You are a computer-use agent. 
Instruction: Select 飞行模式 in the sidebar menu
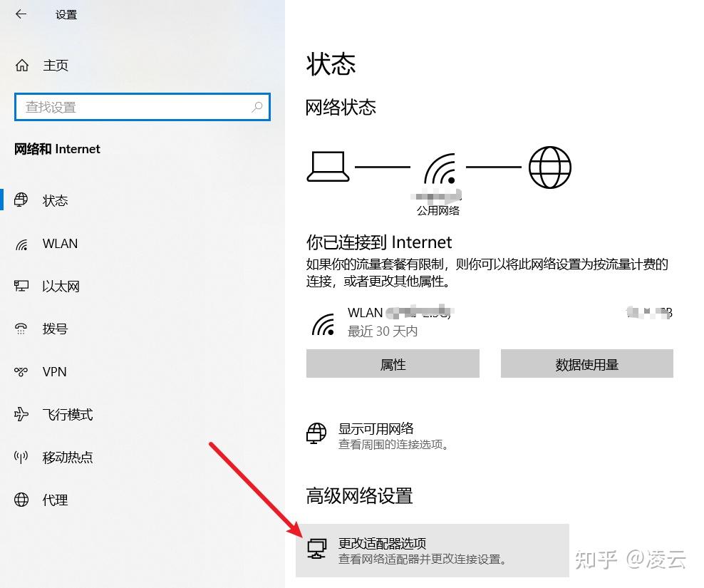point(68,414)
